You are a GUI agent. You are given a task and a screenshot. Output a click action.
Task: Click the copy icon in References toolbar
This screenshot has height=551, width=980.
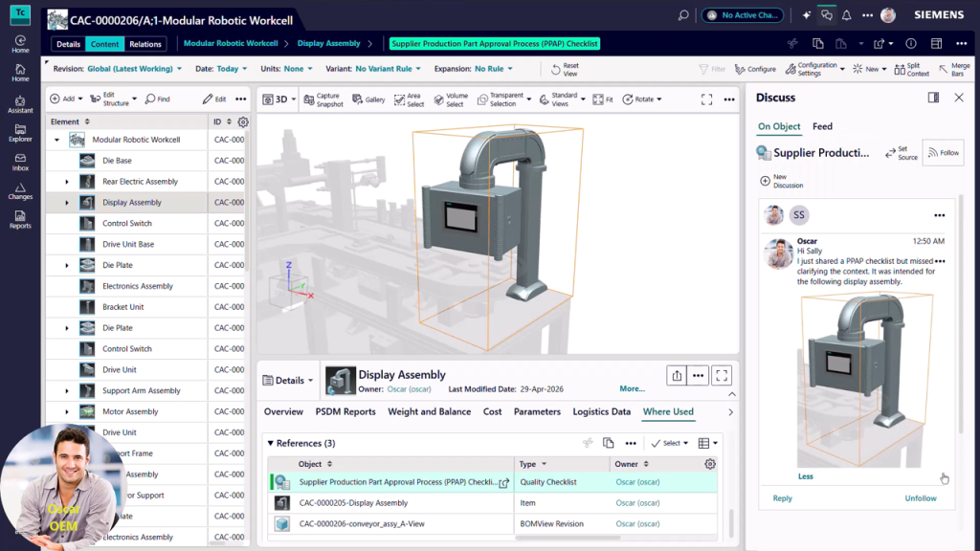608,443
